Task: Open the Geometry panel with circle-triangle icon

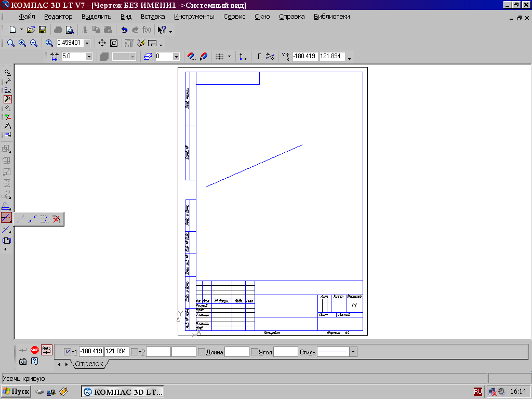Action: click(7, 73)
